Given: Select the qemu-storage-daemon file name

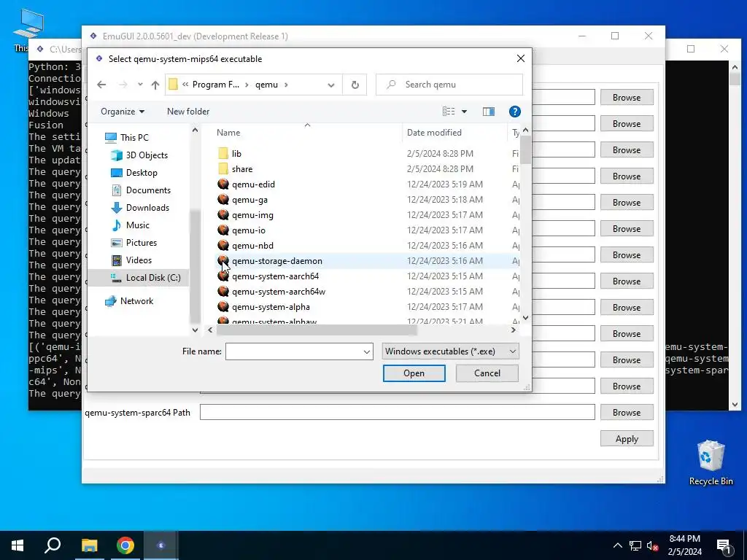Looking at the screenshot, I should coord(276,261).
